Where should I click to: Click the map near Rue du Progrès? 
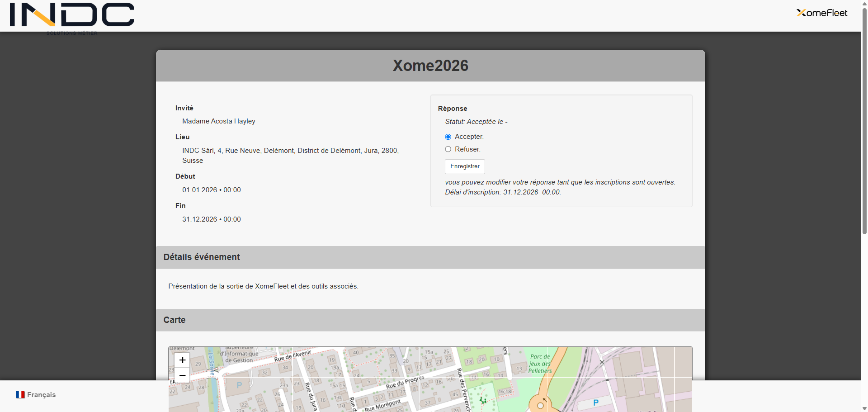[x=405, y=382]
